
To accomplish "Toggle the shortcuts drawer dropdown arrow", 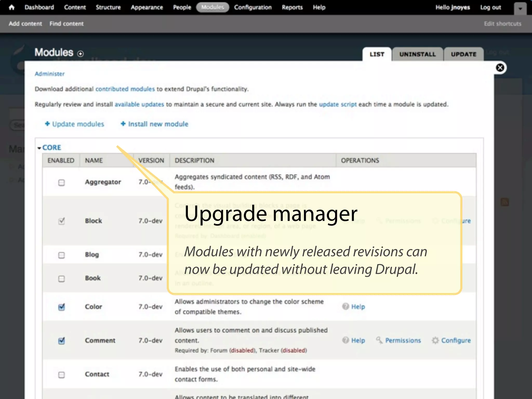I will coord(520,9).
